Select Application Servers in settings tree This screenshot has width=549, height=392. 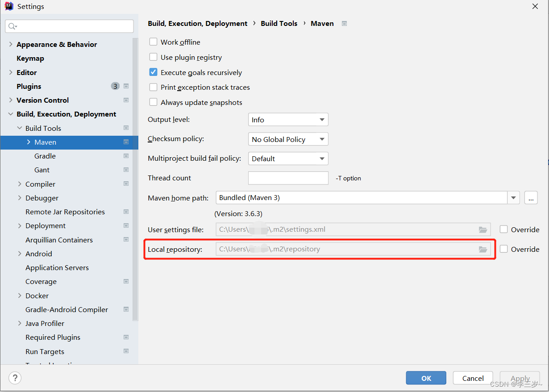57,267
